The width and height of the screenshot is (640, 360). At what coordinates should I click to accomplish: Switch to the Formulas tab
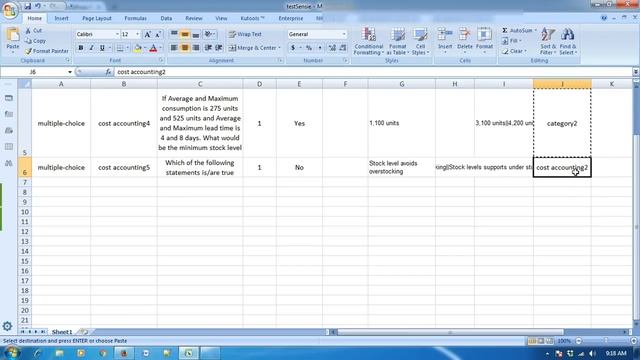pos(136,18)
